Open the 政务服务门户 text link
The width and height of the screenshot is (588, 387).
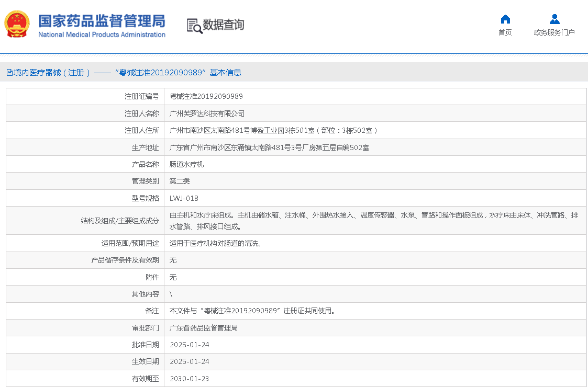click(x=554, y=32)
